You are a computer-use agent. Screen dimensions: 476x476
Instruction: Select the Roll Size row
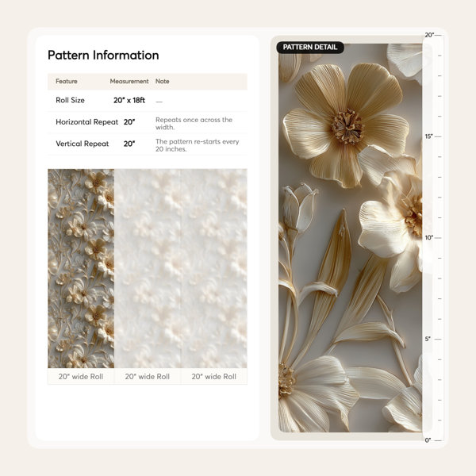[148, 101]
